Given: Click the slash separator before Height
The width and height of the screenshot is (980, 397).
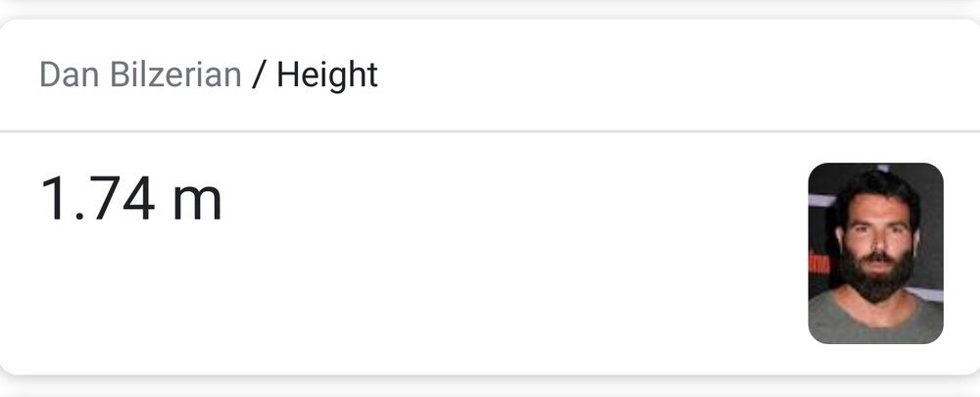Looking at the screenshot, I should [x=259, y=75].
